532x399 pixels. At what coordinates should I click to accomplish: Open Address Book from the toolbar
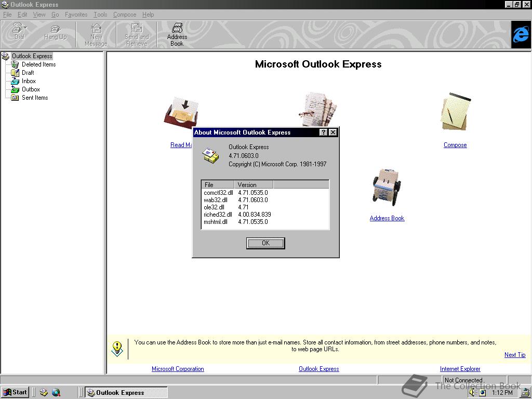[177, 35]
